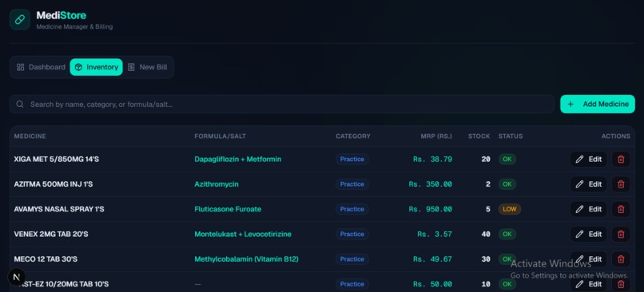Edit the VENEX 2MG TAB row

click(x=589, y=235)
